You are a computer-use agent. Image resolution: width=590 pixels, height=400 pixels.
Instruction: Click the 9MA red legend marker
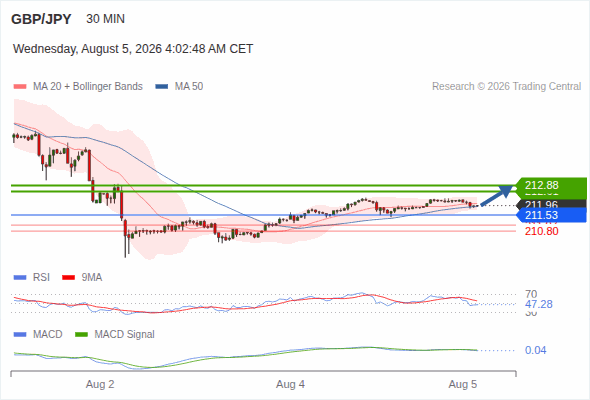click(68, 278)
